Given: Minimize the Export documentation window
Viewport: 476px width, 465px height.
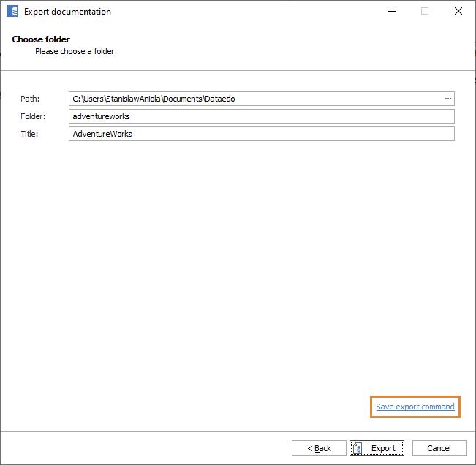Looking at the screenshot, I should point(391,12).
